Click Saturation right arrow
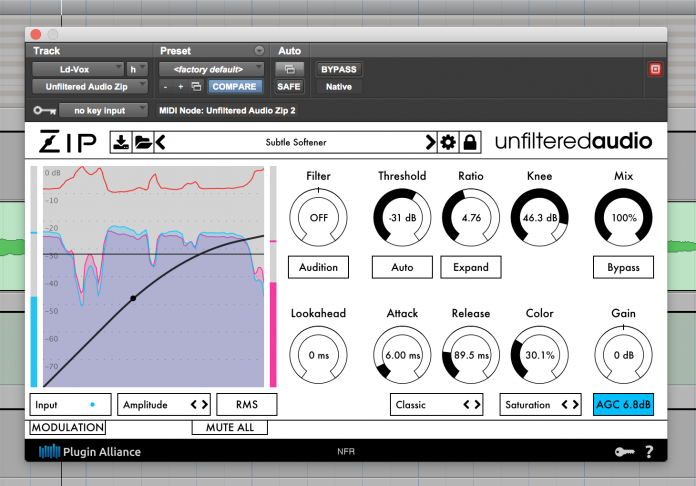This screenshot has height=486, width=696. click(576, 404)
